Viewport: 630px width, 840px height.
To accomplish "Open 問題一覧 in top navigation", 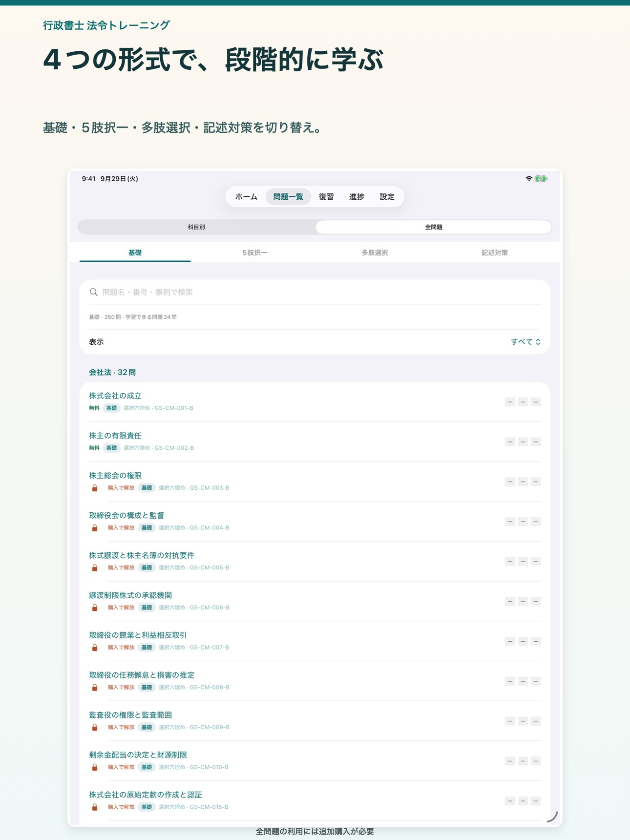I will (x=288, y=197).
